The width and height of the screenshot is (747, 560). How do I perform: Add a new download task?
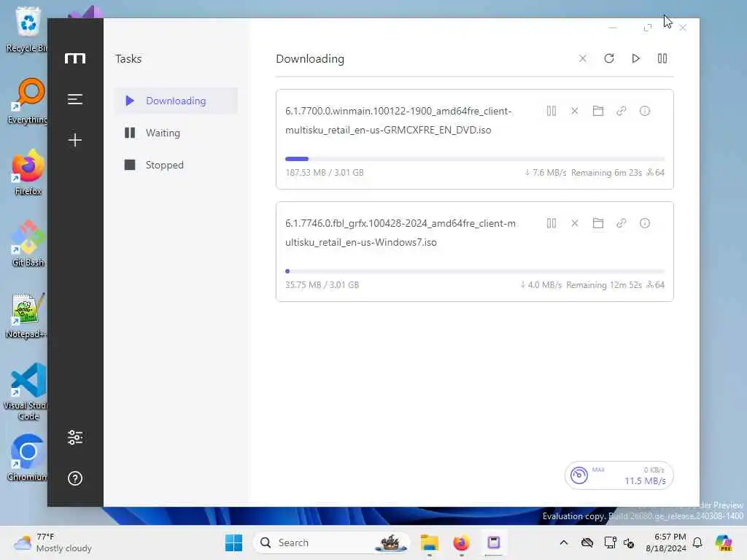pos(75,139)
